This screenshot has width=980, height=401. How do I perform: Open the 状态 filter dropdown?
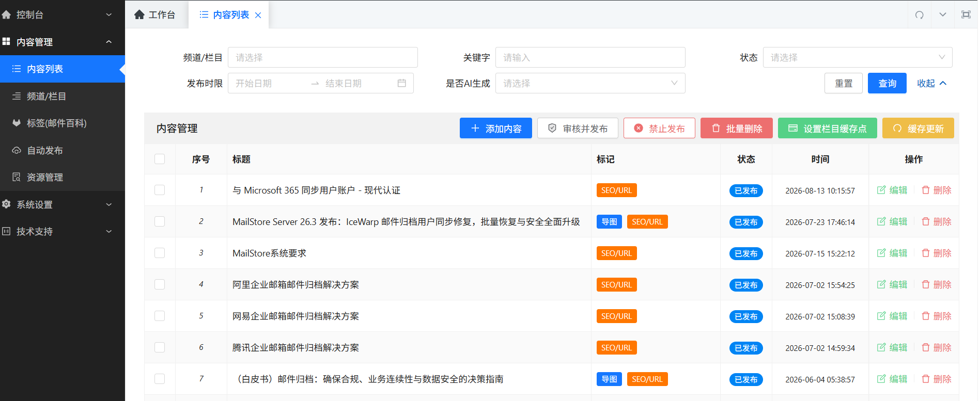pyautogui.click(x=858, y=57)
